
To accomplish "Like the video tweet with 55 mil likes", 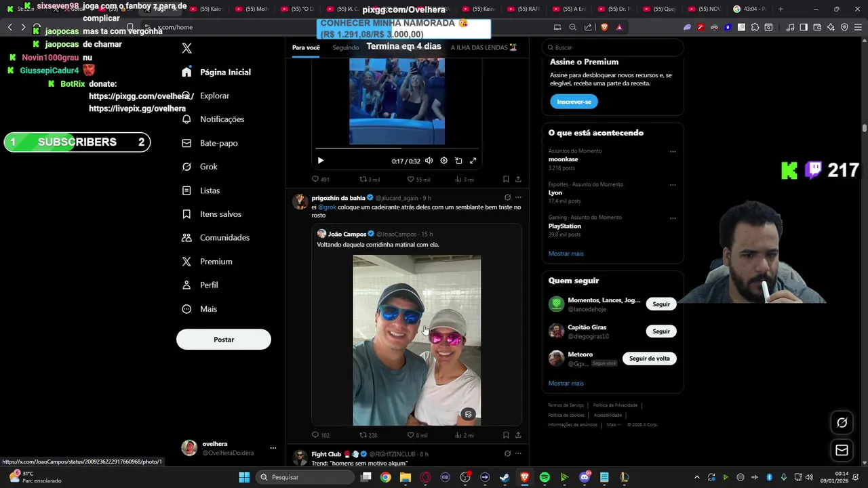I will pos(418,180).
